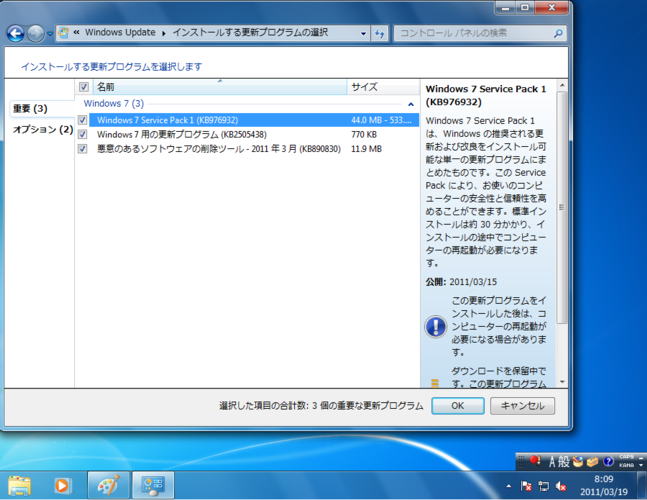Click the network tray icon

click(543, 487)
